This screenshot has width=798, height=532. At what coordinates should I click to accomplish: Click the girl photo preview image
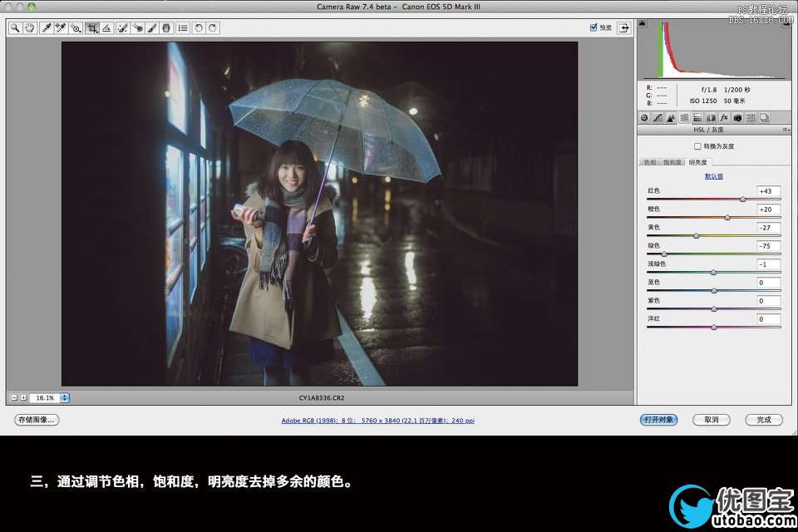(x=319, y=214)
